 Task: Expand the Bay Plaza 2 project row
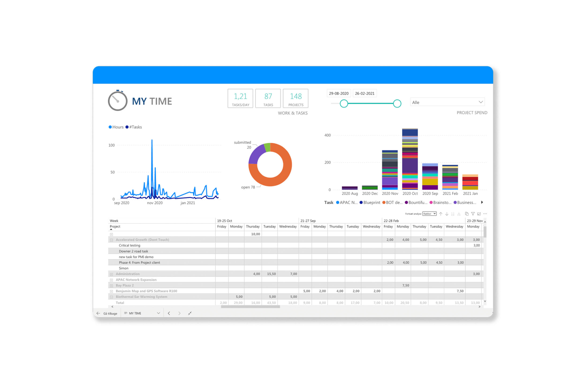point(111,285)
